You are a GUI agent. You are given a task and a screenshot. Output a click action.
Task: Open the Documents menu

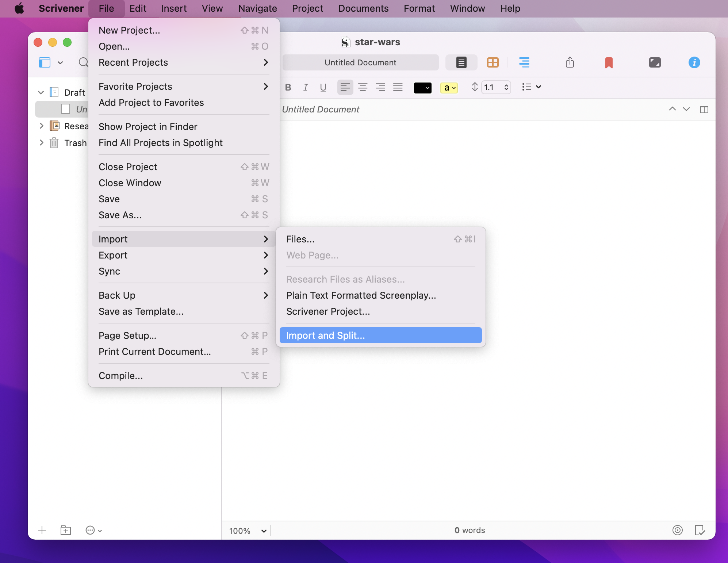click(x=363, y=8)
